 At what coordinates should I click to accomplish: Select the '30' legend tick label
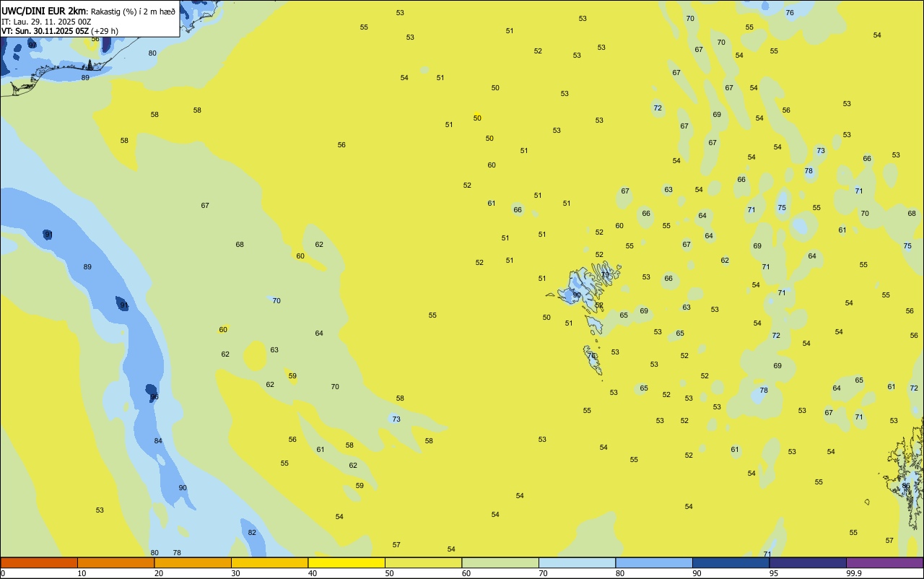[x=235, y=573]
